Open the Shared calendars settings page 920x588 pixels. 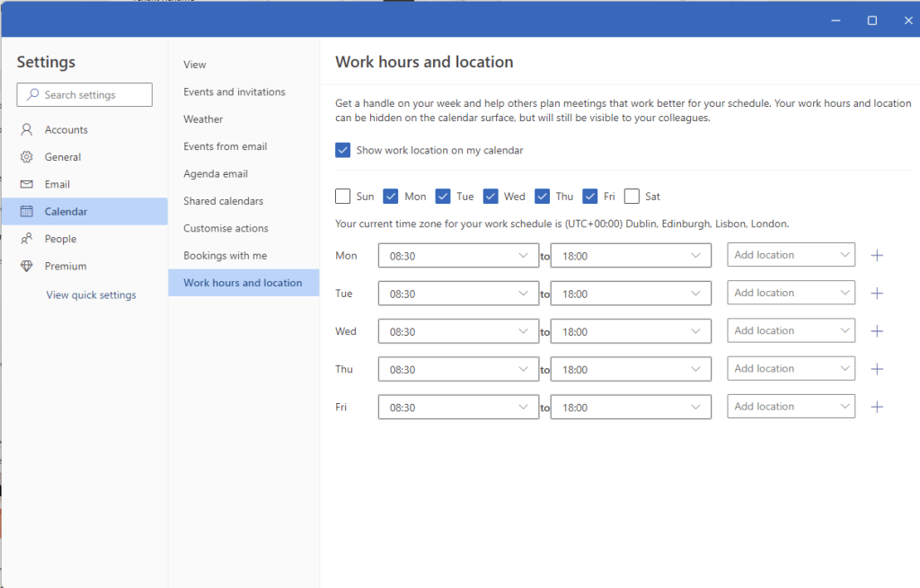[x=223, y=200]
